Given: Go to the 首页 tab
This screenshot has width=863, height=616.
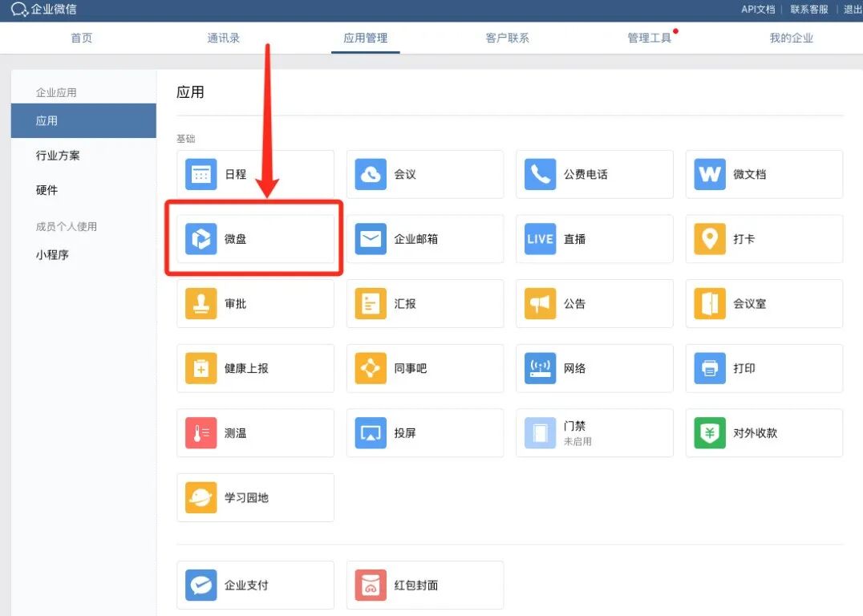Looking at the screenshot, I should [x=82, y=38].
